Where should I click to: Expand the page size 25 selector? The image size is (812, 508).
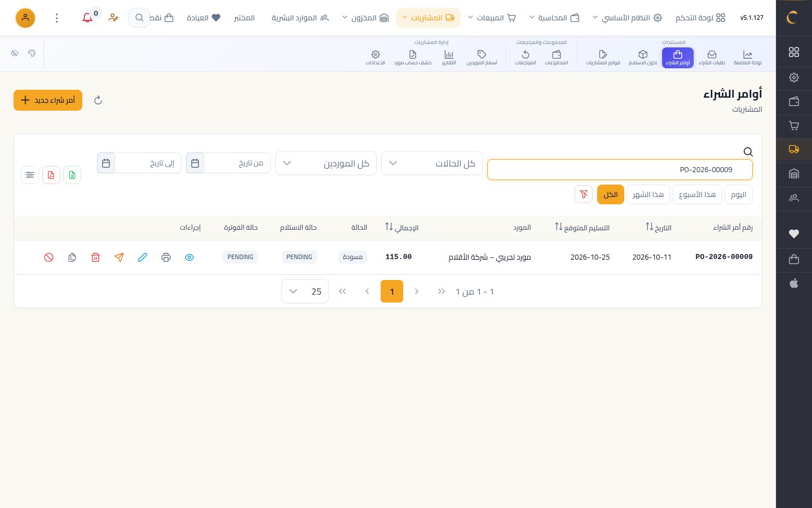[x=305, y=291]
